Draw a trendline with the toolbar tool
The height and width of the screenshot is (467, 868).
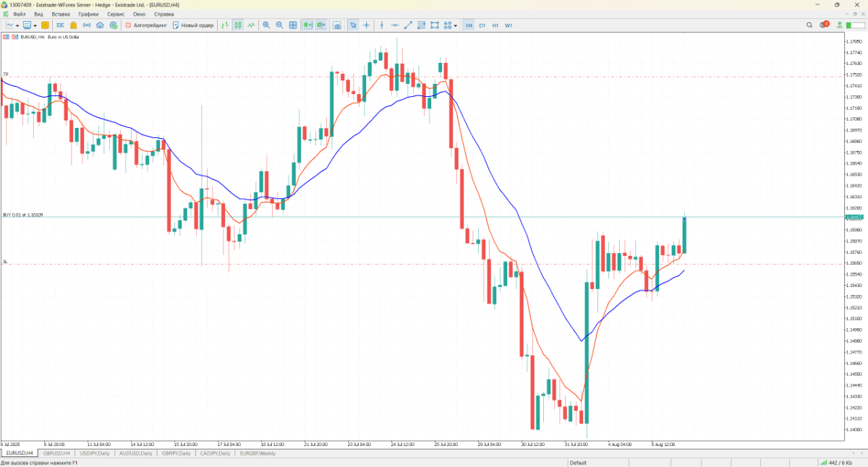pyautogui.click(x=408, y=25)
